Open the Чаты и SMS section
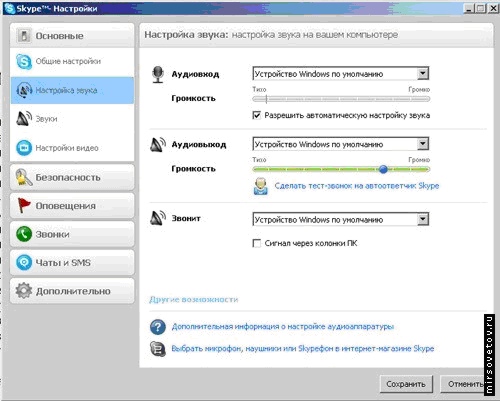 point(72,262)
